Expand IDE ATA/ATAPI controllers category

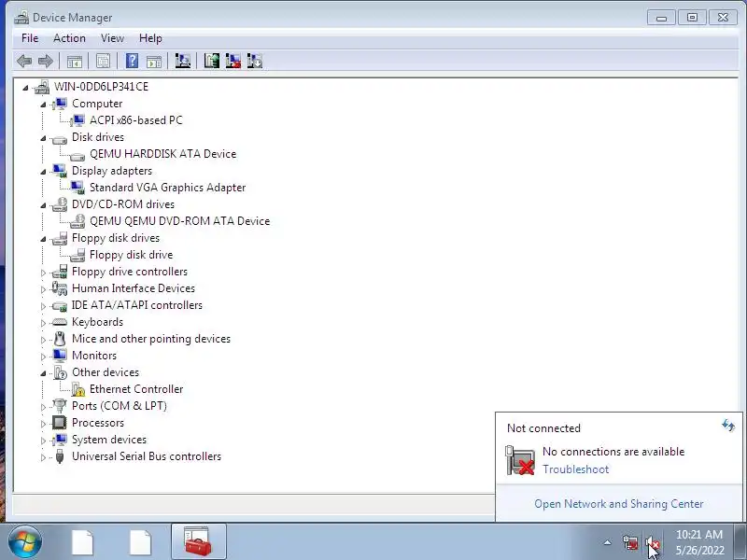pyautogui.click(x=43, y=306)
